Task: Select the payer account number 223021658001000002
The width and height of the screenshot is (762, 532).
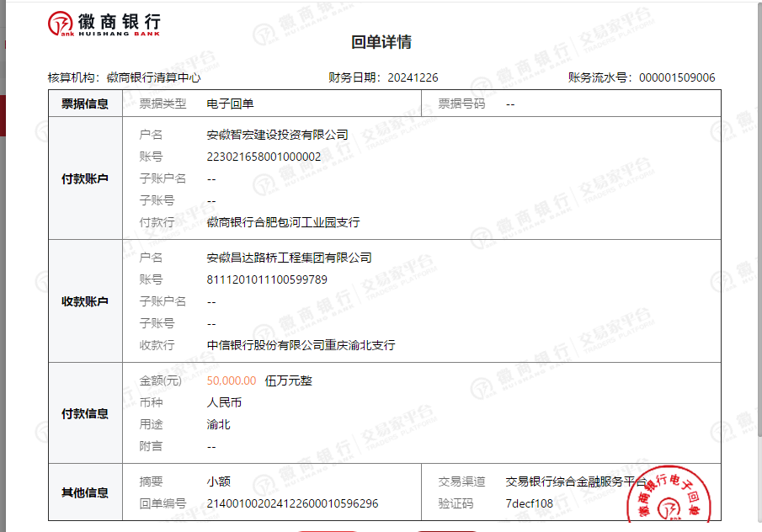Action: pyautogui.click(x=264, y=157)
